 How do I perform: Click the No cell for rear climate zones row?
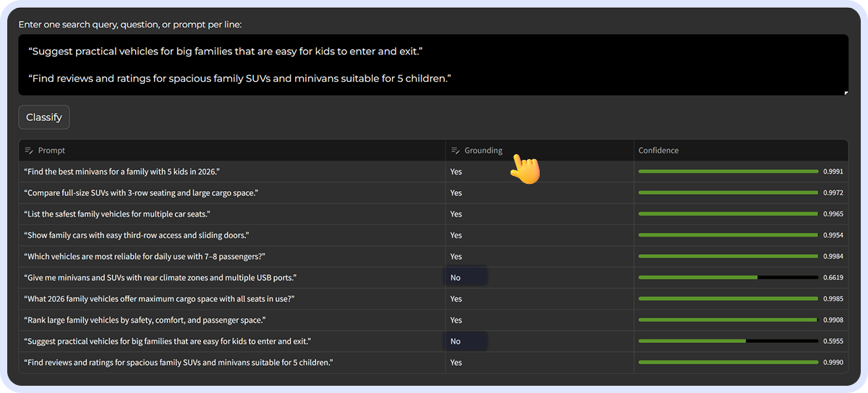(x=456, y=277)
